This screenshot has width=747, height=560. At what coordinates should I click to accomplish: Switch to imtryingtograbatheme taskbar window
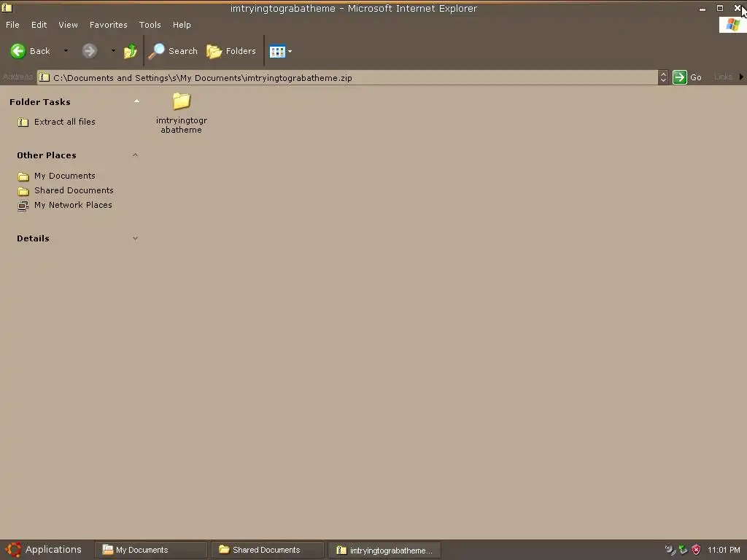384,550
